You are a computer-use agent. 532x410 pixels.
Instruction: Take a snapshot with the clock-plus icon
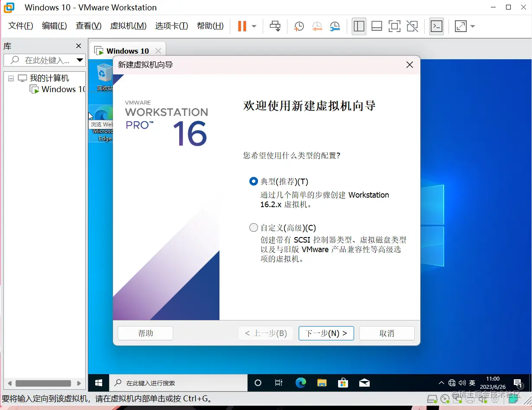(x=299, y=26)
